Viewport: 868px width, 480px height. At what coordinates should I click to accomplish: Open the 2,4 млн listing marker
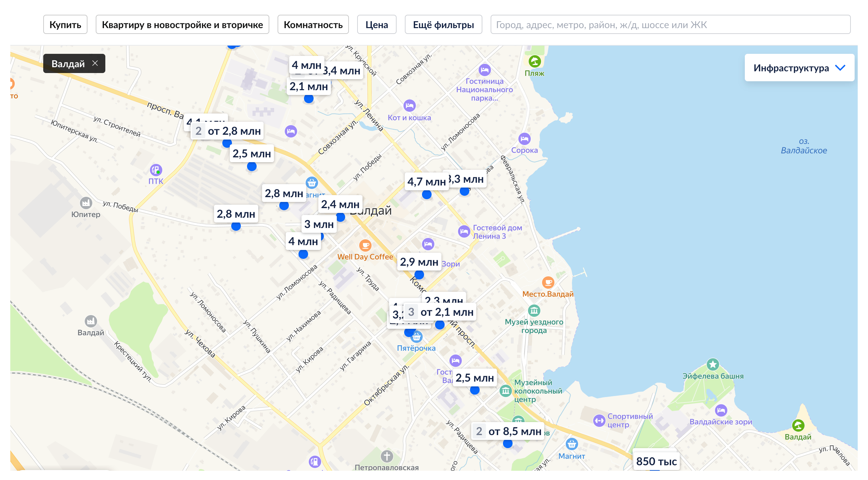tap(340, 205)
